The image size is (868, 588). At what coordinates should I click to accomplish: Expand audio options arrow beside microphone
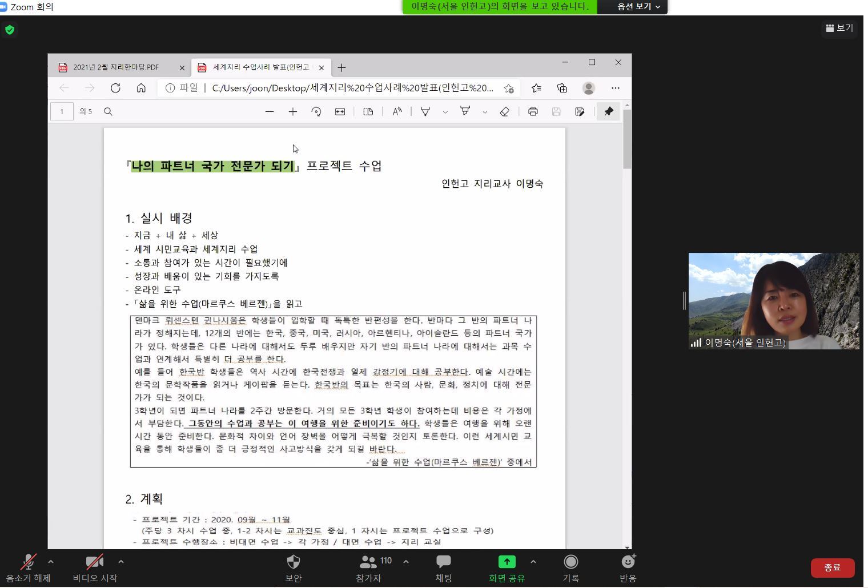coord(51,562)
